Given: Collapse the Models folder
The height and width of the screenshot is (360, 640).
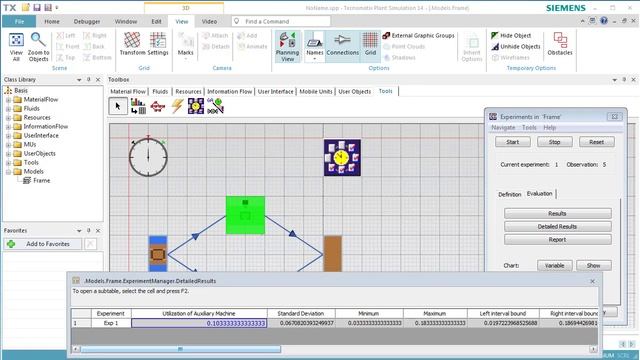Looking at the screenshot, I should click(8, 171).
